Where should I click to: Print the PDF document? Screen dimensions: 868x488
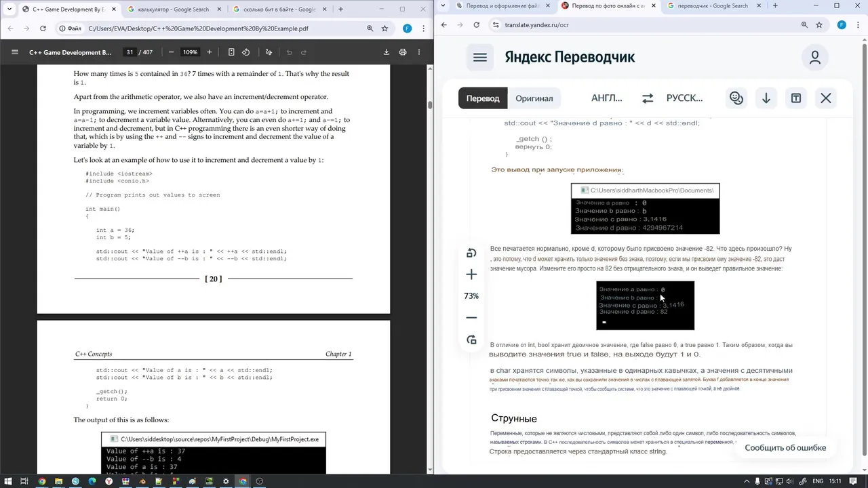click(x=403, y=52)
